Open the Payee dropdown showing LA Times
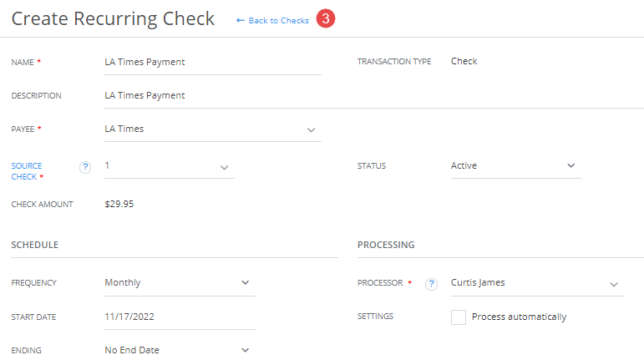644x360 pixels. point(213,129)
